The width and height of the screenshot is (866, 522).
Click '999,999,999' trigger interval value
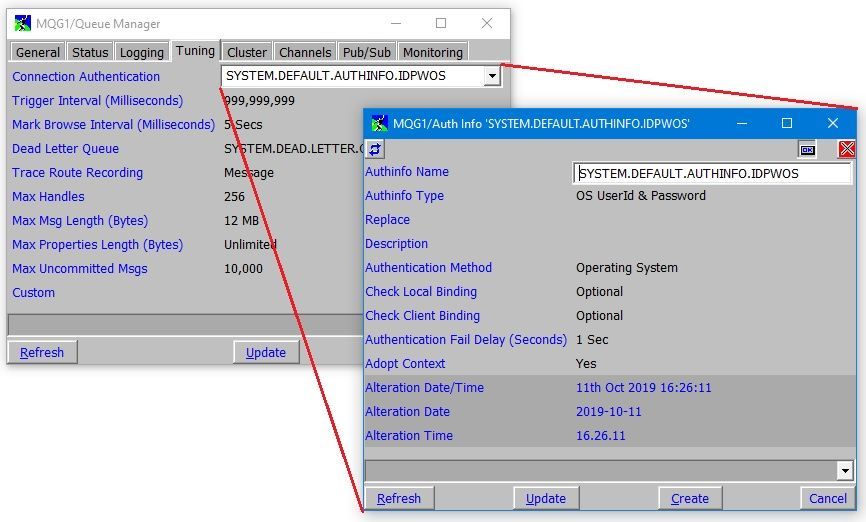(x=260, y=101)
